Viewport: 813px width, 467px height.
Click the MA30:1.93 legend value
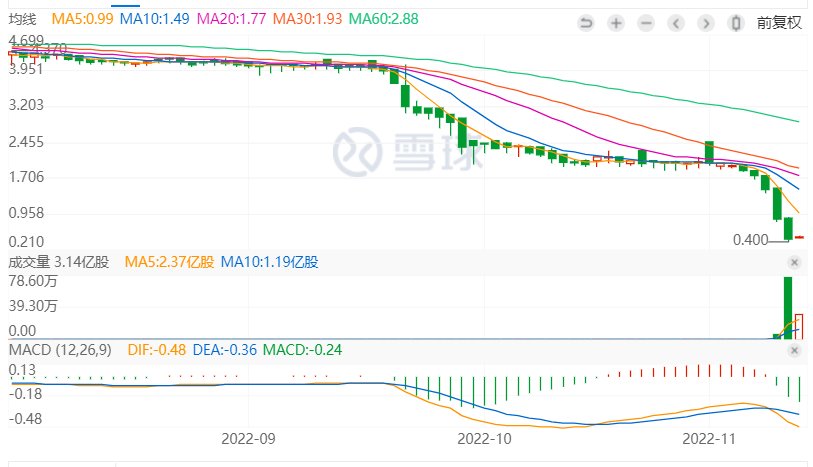[x=307, y=19]
